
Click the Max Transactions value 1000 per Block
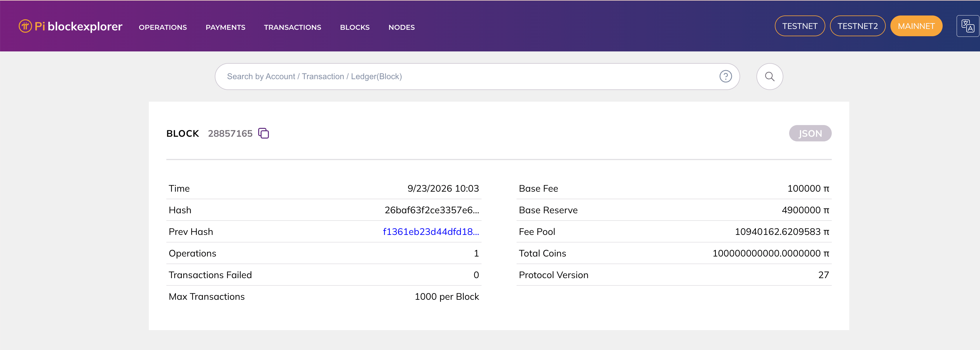pos(447,297)
